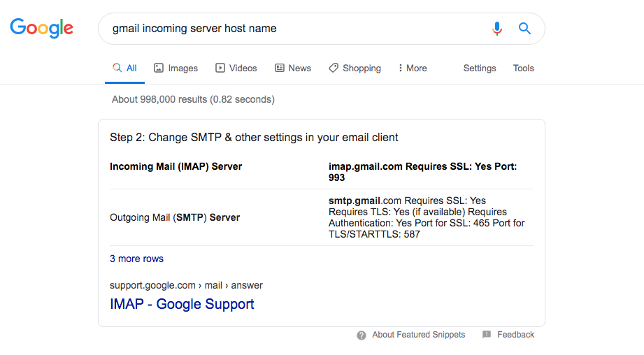This screenshot has width=644, height=355.
Task: Click the Shopping tab tag icon
Action: point(334,68)
